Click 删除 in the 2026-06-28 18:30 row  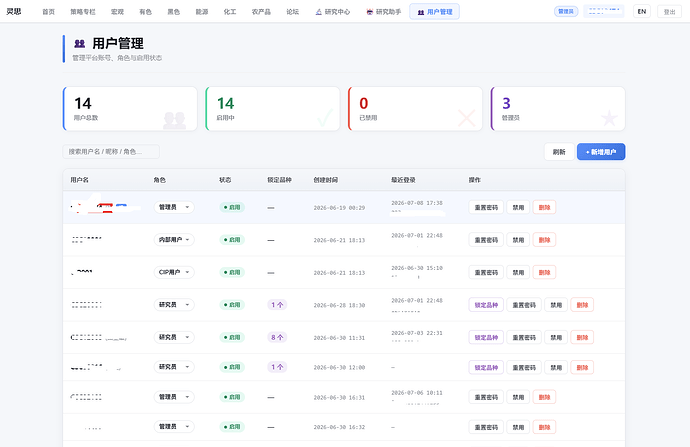(x=582, y=305)
